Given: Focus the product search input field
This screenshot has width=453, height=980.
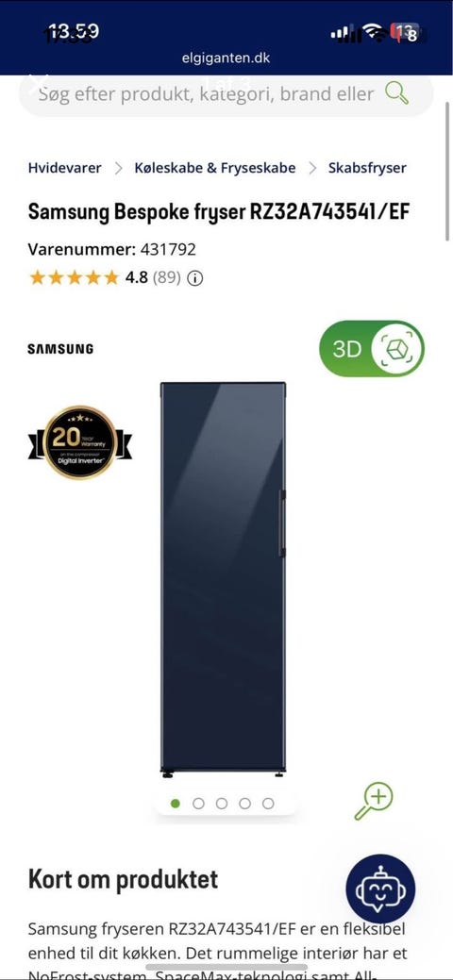Looking at the screenshot, I should 207,94.
